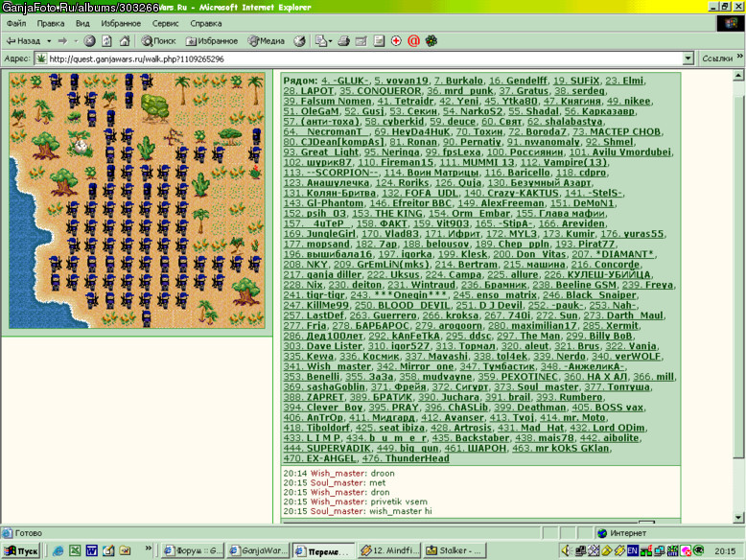The height and width of the screenshot is (560, 746).
Task: Switch to the Stalker taskbar window
Action: pyautogui.click(x=454, y=551)
